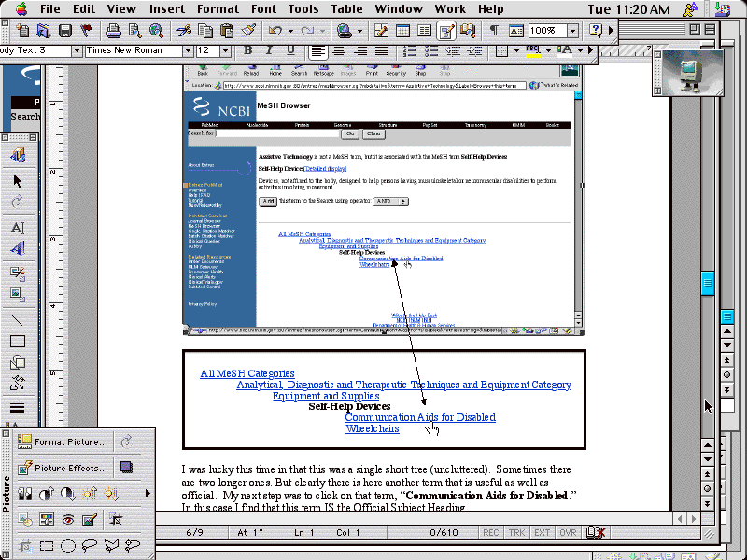This screenshot has height=560, width=747.
Task: Open the Zoom 100% dropdown
Action: coord(573,31)
